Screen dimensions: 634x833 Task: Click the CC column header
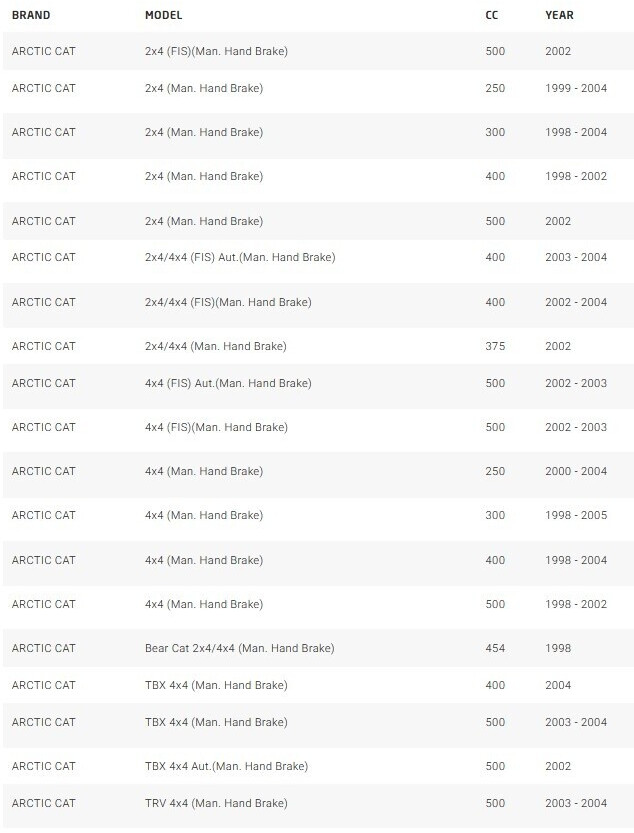(492, 15)
